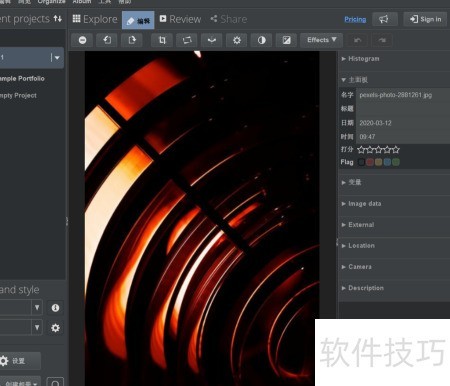Click the sort arrows next to projects
The height and width of the screenshot is (386, 450).
pyautogui.click(x=58, y=18)
